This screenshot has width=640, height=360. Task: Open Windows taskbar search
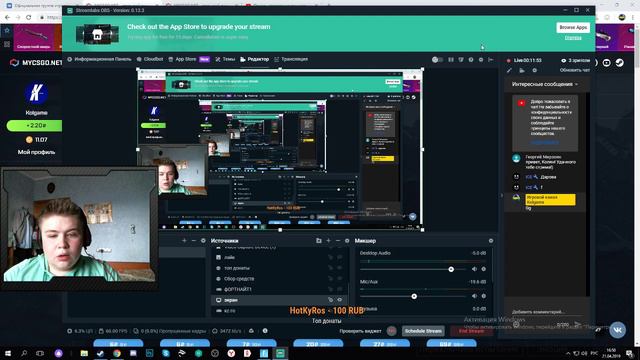(24, 353)
